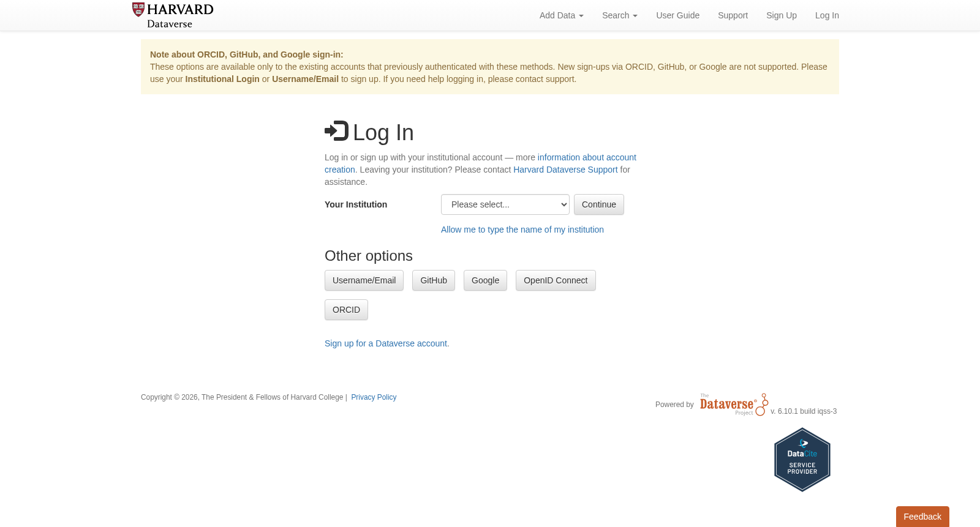Open the Feedback button
This screenshot has width=980, height=527.
pos(922,517)
